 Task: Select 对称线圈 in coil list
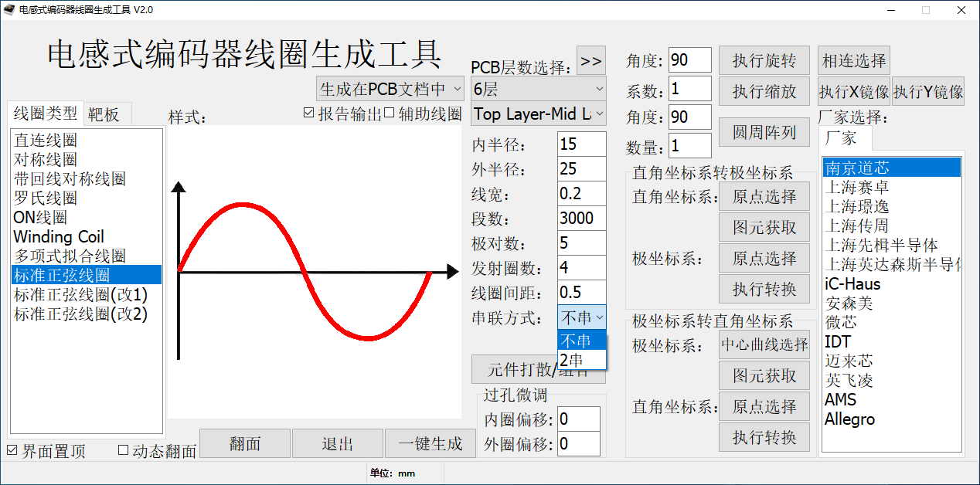(87, 160)
